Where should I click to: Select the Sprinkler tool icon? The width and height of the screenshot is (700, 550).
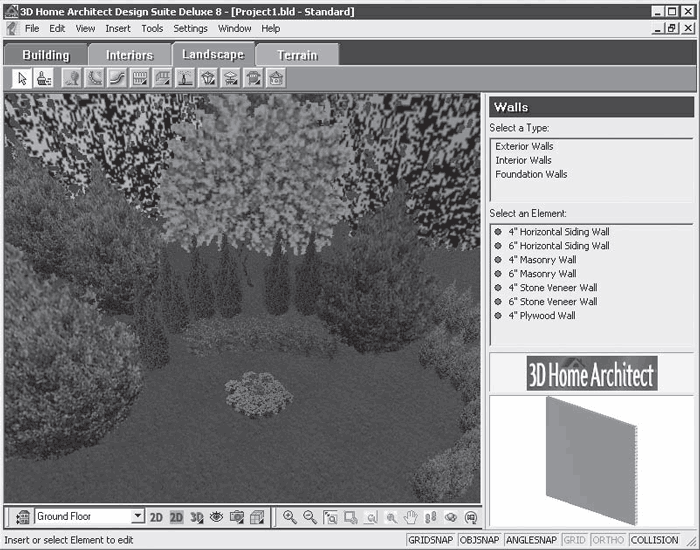click(185, 79)
